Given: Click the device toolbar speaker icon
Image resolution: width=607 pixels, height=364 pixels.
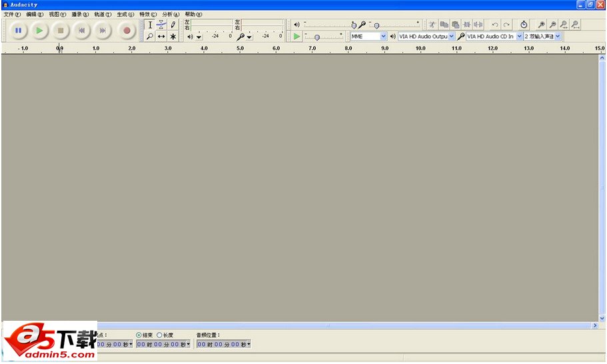Looking at the screenshot, I should tap(392, 37).
